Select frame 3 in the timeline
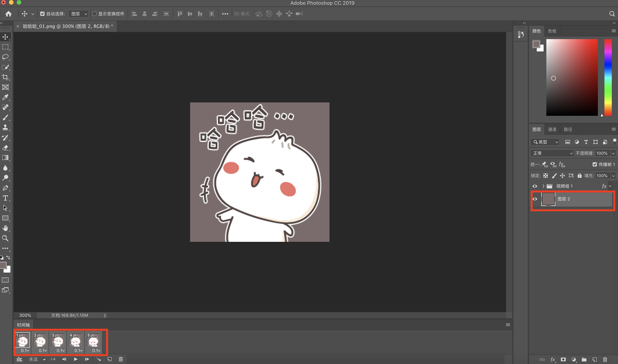This screenshot has width=618, height=364. [58, 340]
